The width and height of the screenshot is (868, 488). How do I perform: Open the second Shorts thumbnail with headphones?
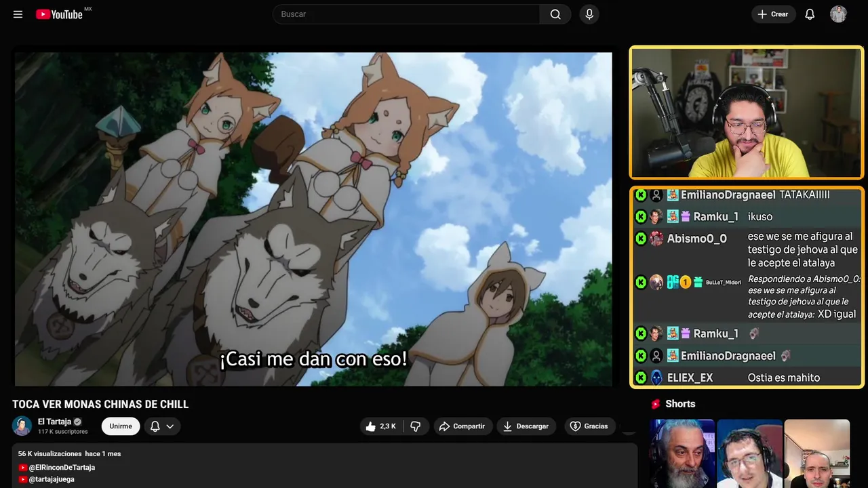[x=749, y=453]
